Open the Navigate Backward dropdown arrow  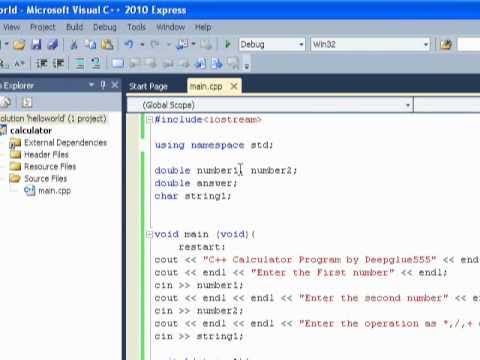(194, 44)
